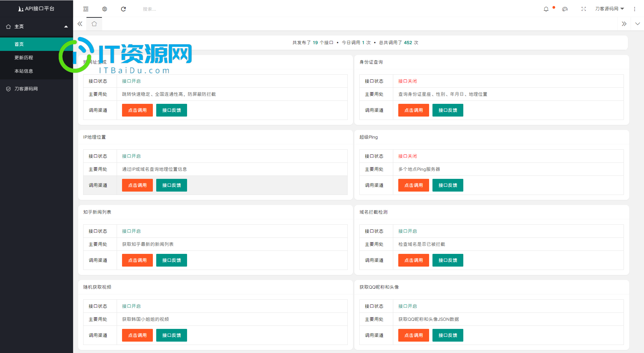Click 接口反馈 in the 随机获取视频 card
Image resolution: width=644 pixels, height=353 pixels.
pyautogui.click(x=172, y=335)
